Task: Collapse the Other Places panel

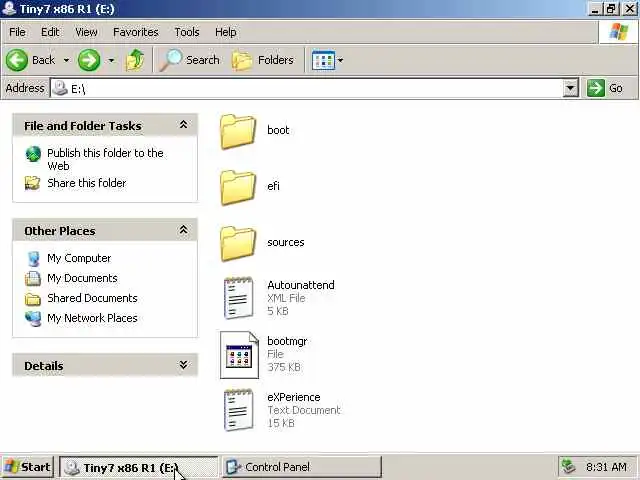Action: [x=184, y=230]
